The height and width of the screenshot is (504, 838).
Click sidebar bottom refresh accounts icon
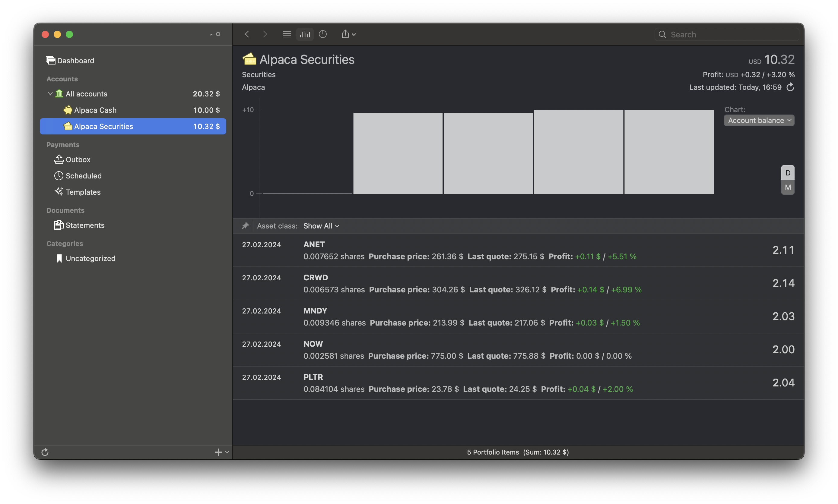click(x=45, y=452)
